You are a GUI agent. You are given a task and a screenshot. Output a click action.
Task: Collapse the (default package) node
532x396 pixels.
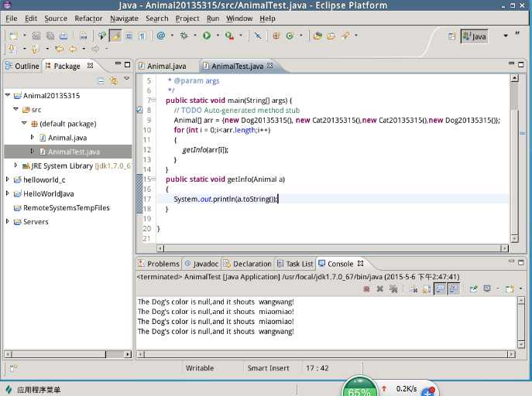click(x=24, y=123)
